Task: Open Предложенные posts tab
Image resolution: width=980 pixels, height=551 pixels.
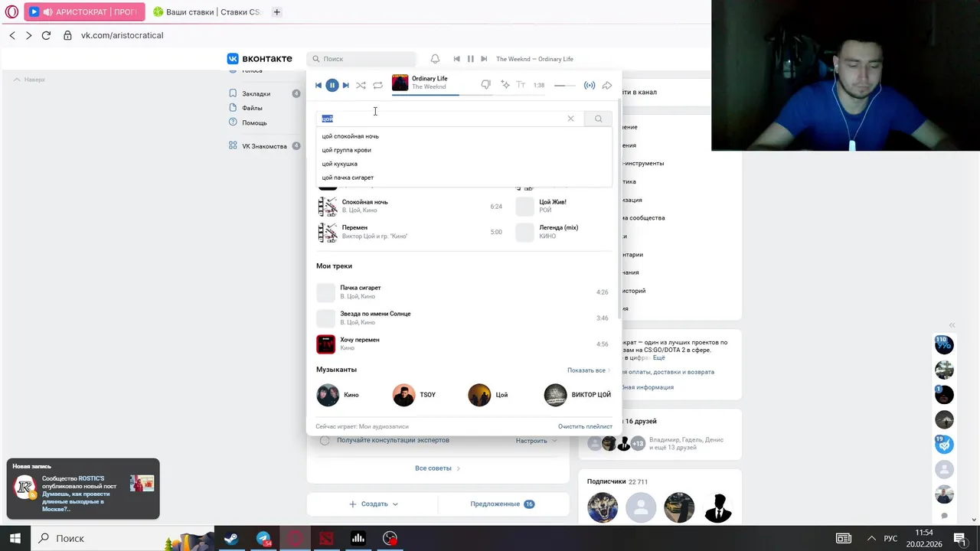Action: [502, 504]
